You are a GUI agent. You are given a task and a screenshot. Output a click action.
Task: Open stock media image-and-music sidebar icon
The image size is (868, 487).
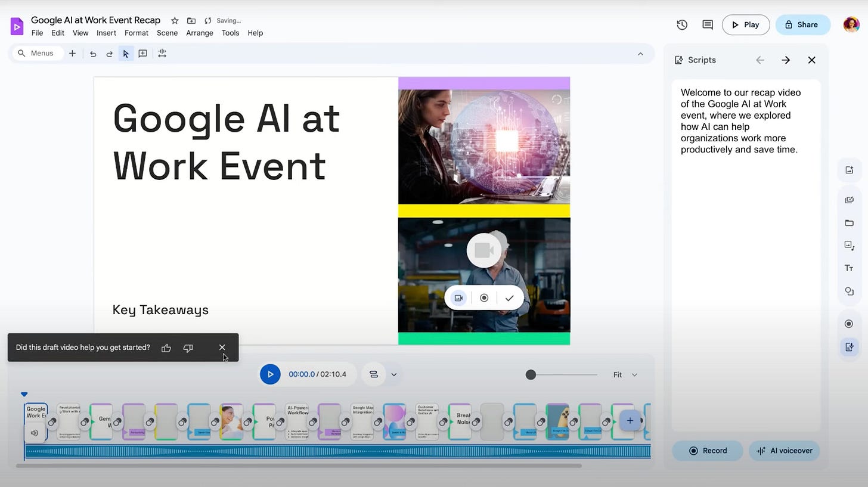tap(850, 245)
